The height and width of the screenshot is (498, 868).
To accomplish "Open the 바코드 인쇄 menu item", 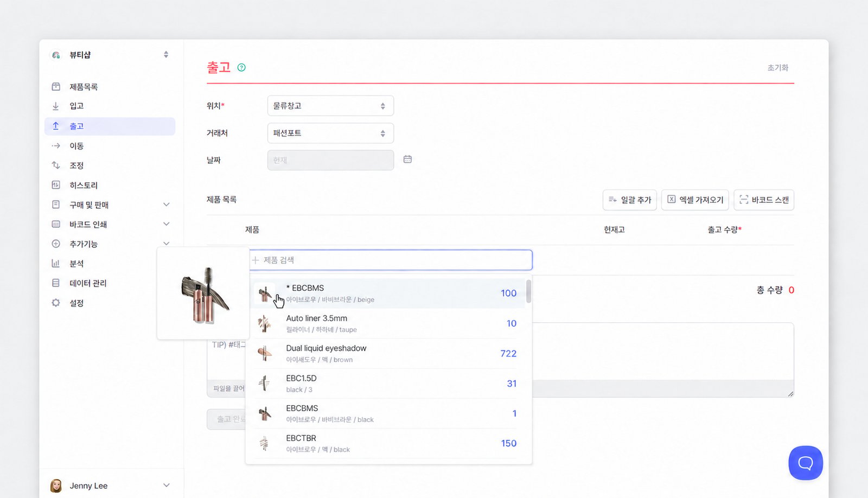I will [110, 224].
